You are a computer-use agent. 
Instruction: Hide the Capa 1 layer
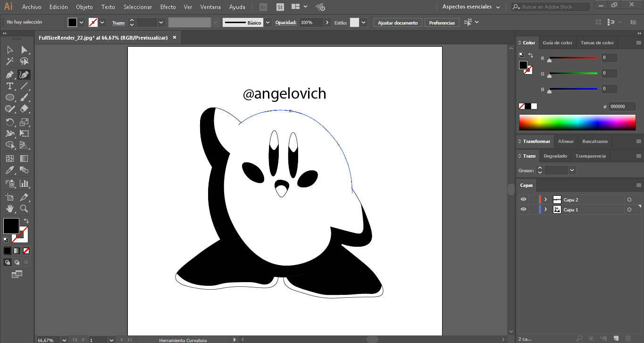523,209
